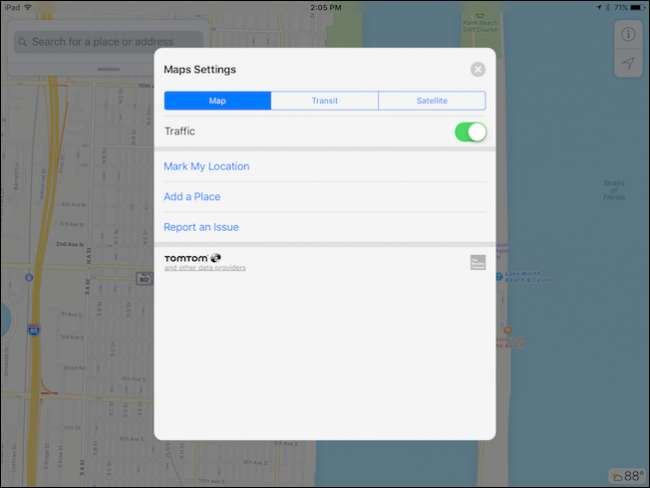Switch to the Satellite tab
650x488 pixels.
(x=432, y=101)
